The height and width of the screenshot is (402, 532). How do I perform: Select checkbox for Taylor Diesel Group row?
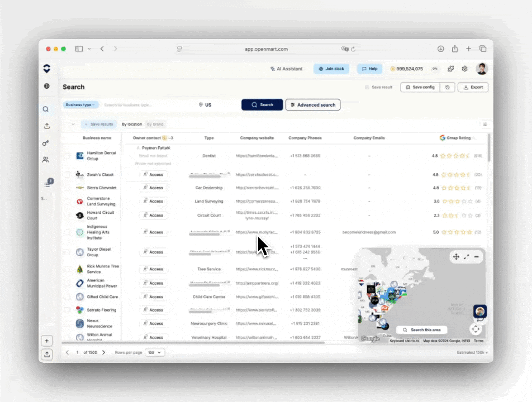pos(68,252)
